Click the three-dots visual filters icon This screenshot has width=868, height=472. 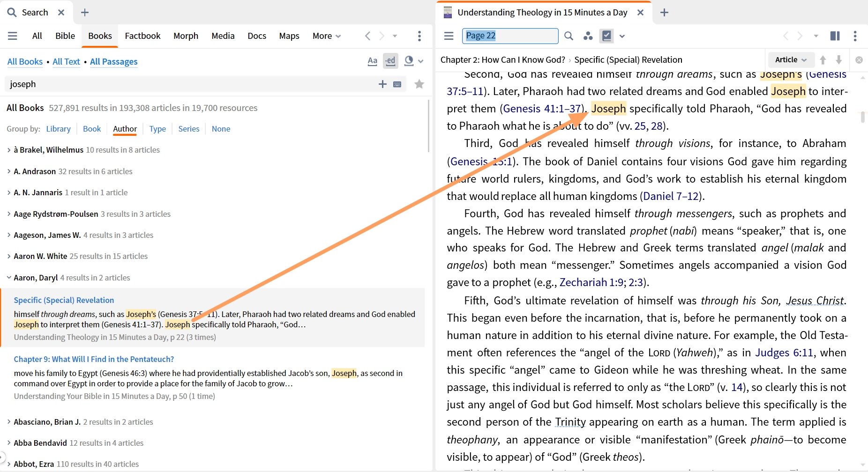coord(588,36)
